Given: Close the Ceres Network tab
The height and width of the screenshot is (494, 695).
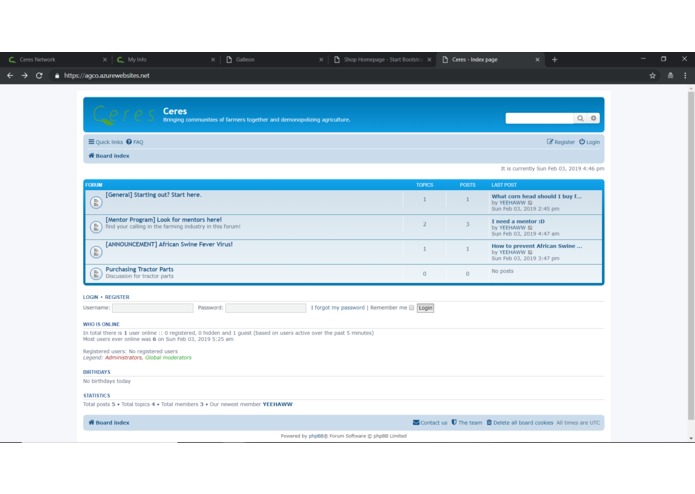Looking at the screenshot, I should tap(105, 59).
